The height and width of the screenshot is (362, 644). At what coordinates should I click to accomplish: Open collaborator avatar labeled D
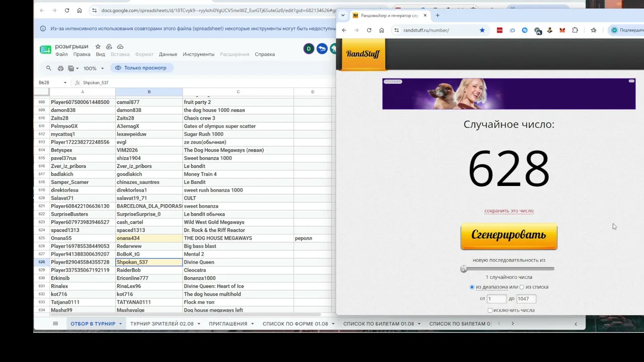point(308,49)
